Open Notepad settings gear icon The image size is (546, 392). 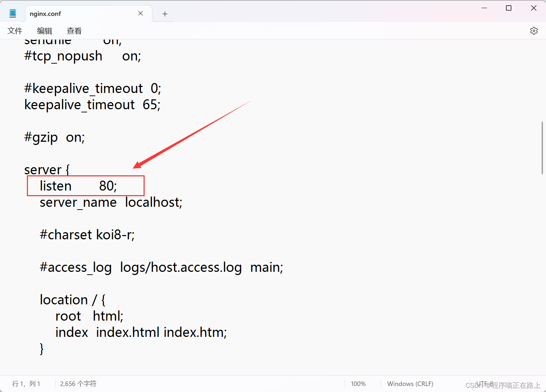(534, 31)
